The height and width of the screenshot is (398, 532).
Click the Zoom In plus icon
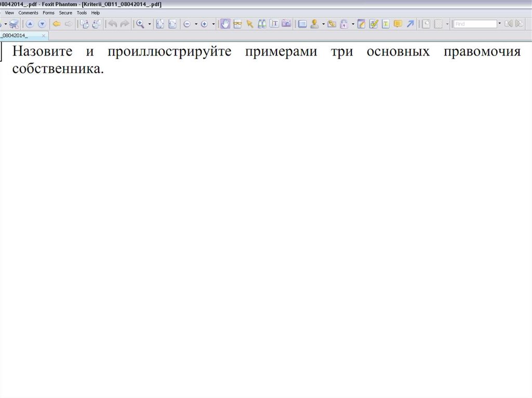click(204, 24)
